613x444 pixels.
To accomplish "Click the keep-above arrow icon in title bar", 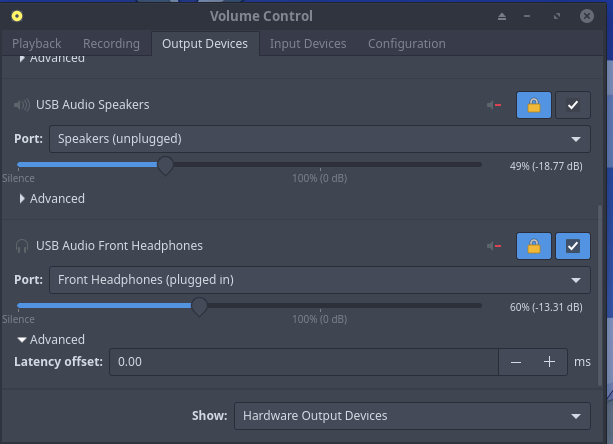I will pos(502,16).
